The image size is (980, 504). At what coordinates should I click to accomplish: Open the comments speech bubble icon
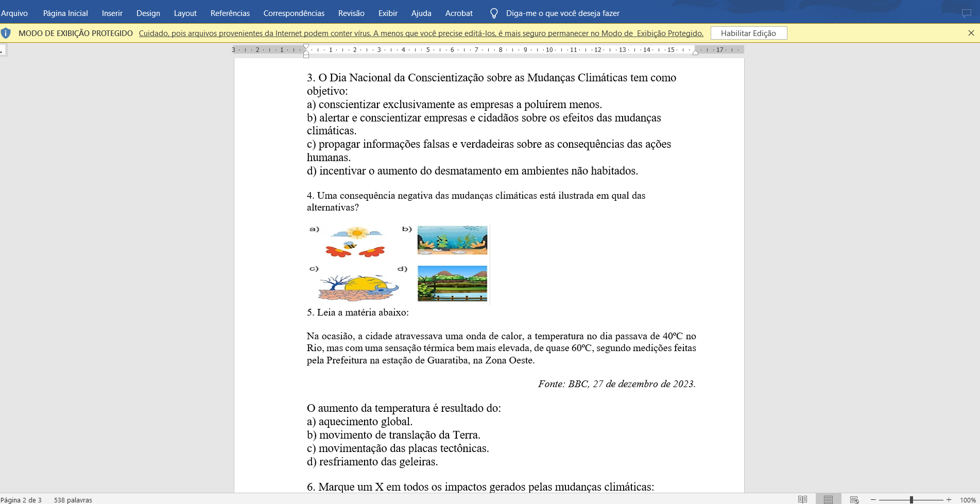pos(966,13)
